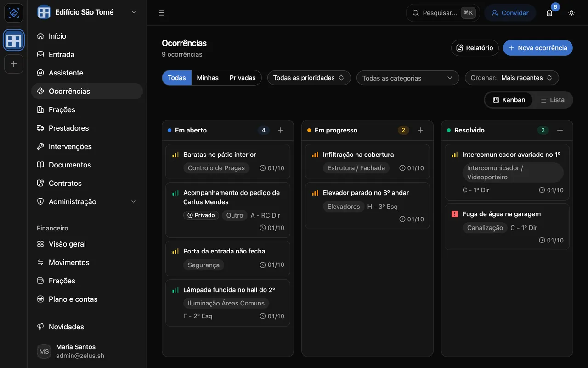Expand the Administração menu chevron

(134, 201)
